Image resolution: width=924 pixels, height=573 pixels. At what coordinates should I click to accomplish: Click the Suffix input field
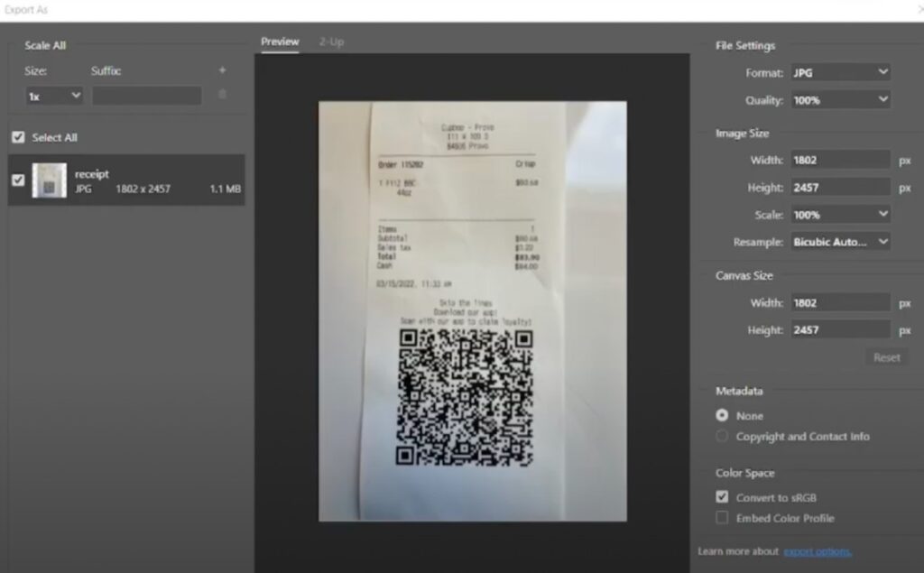(147, 96)
